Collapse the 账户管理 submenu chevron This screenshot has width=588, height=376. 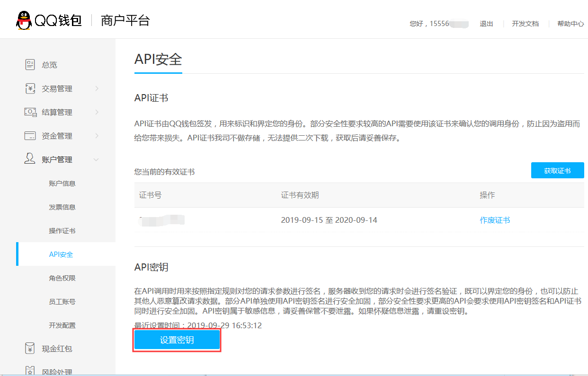point(97,160)
